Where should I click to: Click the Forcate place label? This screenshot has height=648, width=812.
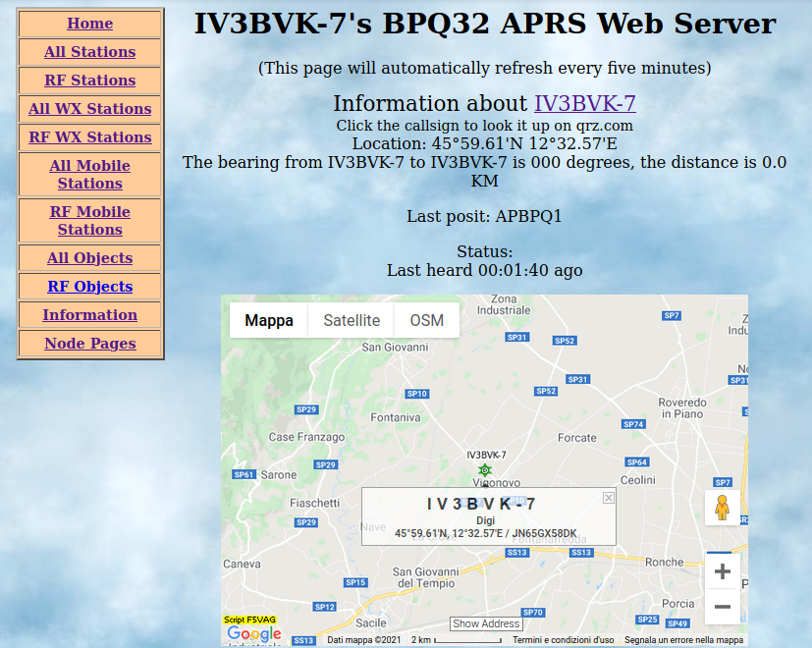pos(577,438)
